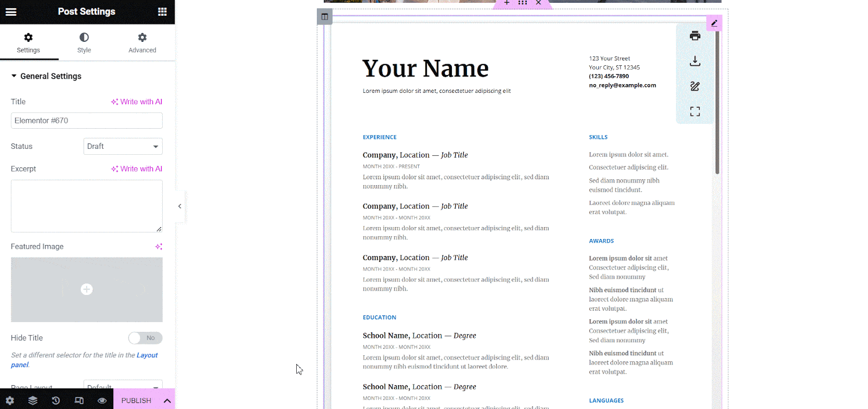Click the Featured Image AI sparkle icon

pyautogui.click(x=158, y=247)
